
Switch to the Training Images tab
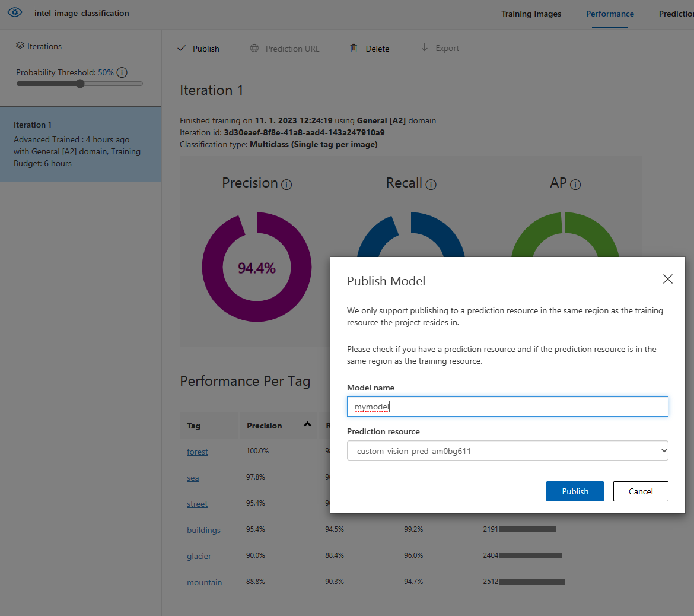tap(531, 14)
